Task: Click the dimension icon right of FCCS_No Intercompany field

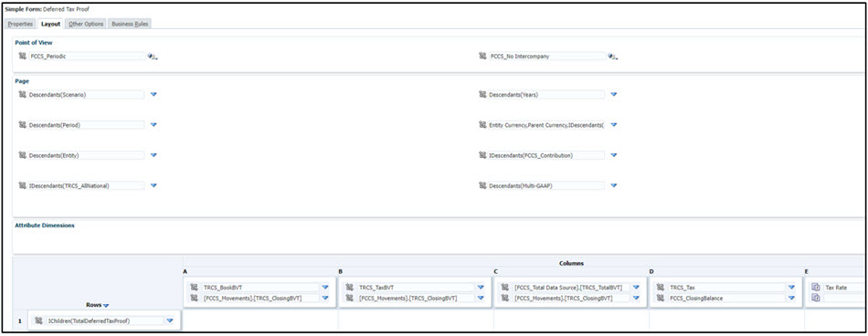Action: (x=612, y=57)
